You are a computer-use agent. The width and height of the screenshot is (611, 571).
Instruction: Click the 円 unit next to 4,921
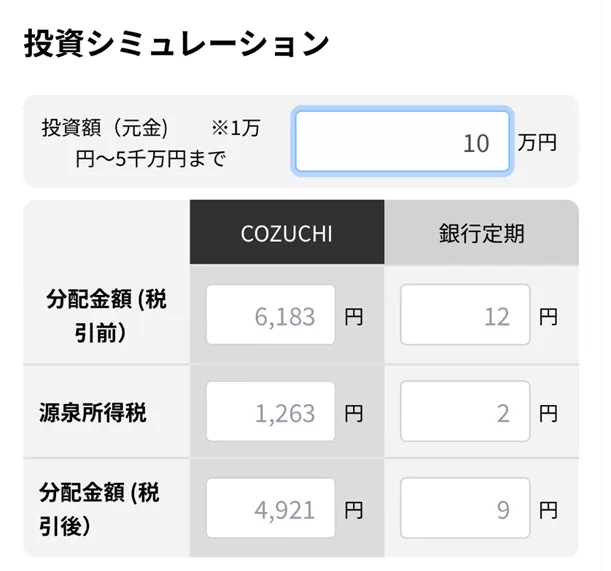click(x=354, y=510)
